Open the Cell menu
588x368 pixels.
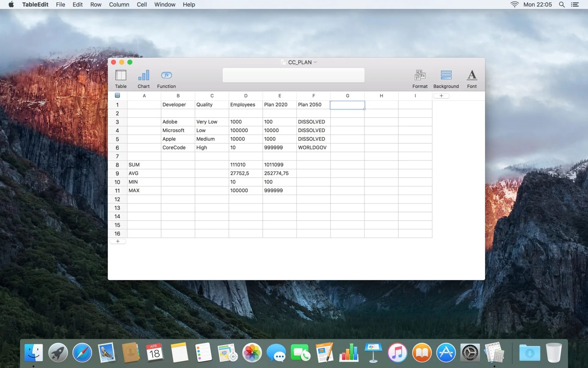(x=141, y=5)
